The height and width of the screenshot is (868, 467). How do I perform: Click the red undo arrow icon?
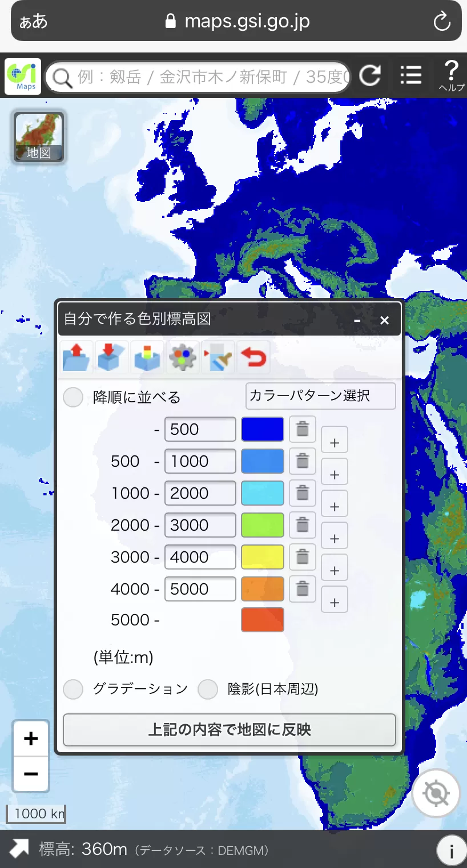253,357
